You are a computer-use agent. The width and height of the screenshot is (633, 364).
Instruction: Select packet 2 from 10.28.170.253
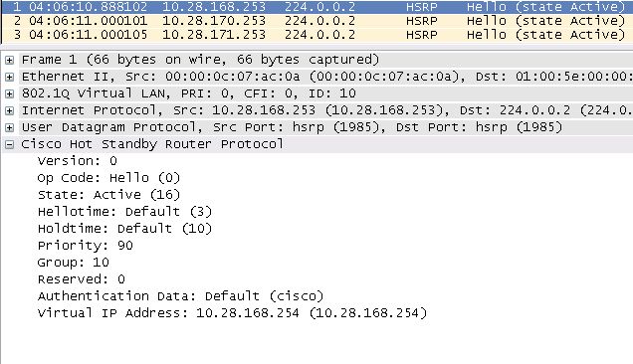317,21
